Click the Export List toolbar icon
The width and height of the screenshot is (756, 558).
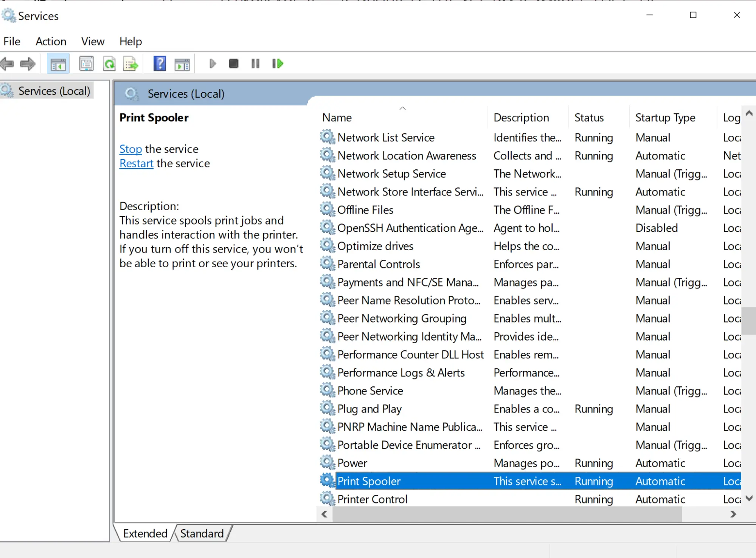[131, 64]
